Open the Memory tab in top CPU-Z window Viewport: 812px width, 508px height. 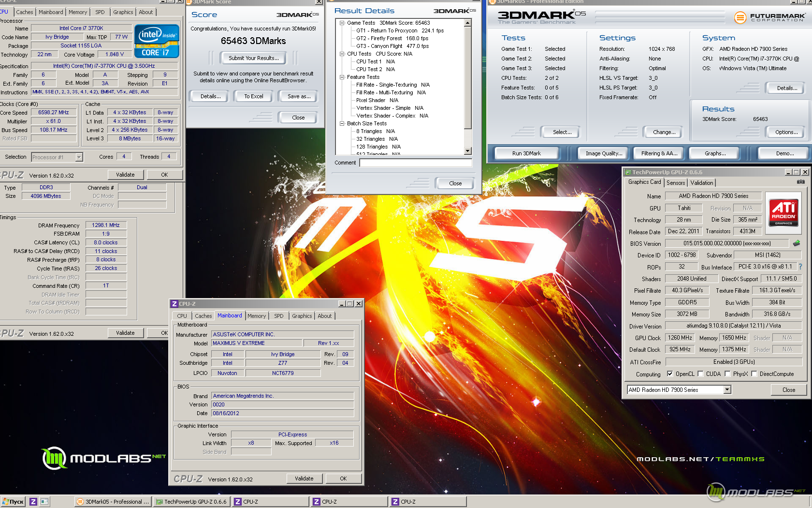[x=78, y=12]
